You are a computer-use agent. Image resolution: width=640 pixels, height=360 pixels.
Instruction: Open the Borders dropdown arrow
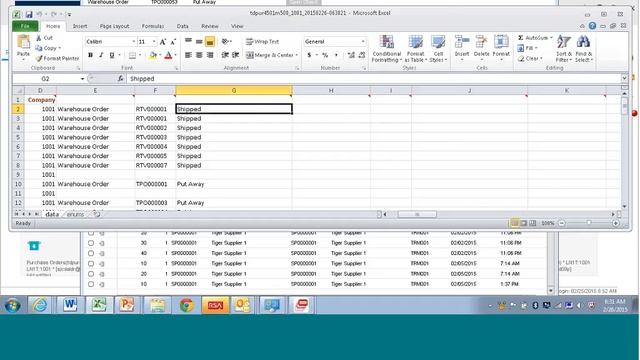pyautogui.click(x=140, y=55)
